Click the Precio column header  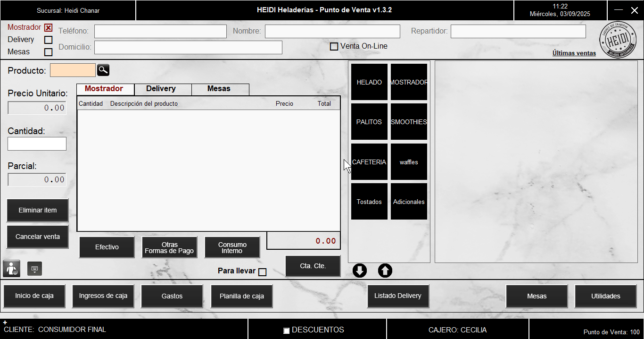284,103
